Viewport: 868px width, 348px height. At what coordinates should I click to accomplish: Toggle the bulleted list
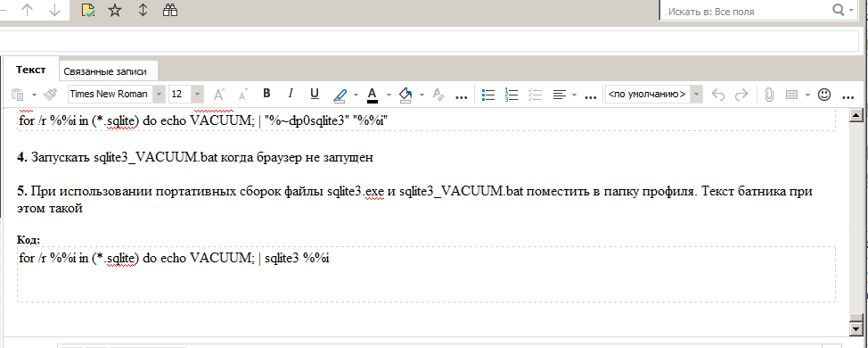(x=488, y=95)
